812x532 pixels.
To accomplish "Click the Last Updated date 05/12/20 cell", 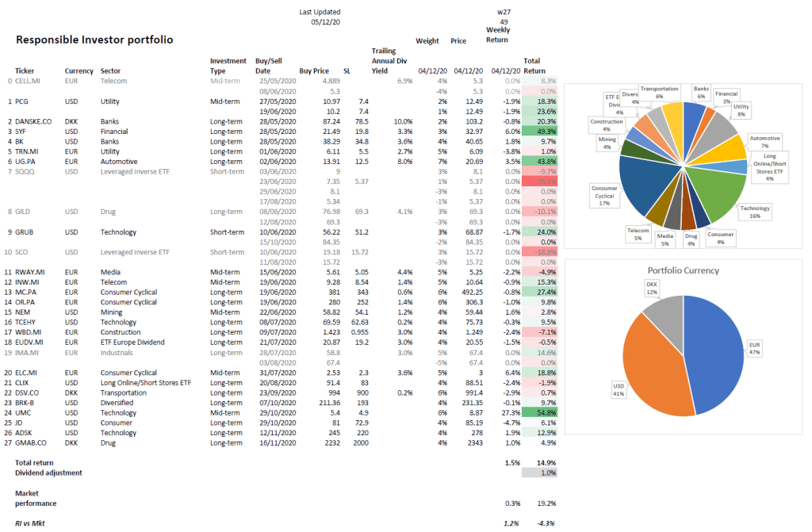I will coord(326,22).
